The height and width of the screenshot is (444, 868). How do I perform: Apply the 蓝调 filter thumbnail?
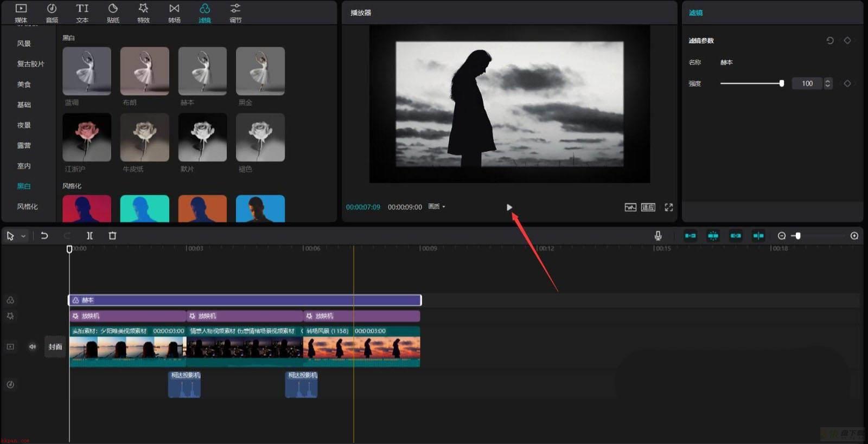87,71
